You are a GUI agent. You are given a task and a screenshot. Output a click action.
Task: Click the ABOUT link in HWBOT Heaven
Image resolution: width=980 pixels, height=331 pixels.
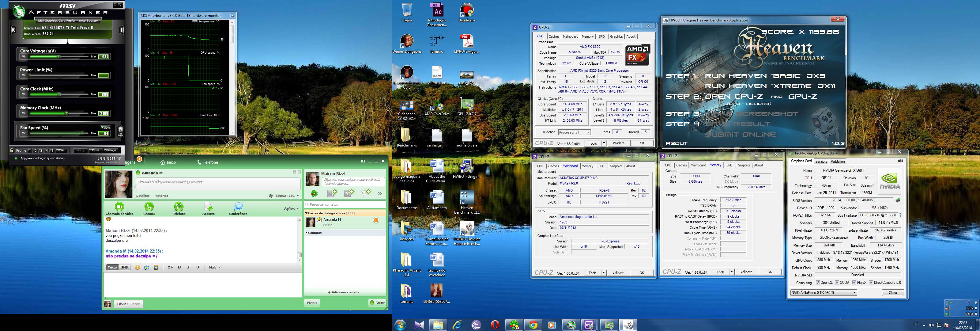click(677, 144)
